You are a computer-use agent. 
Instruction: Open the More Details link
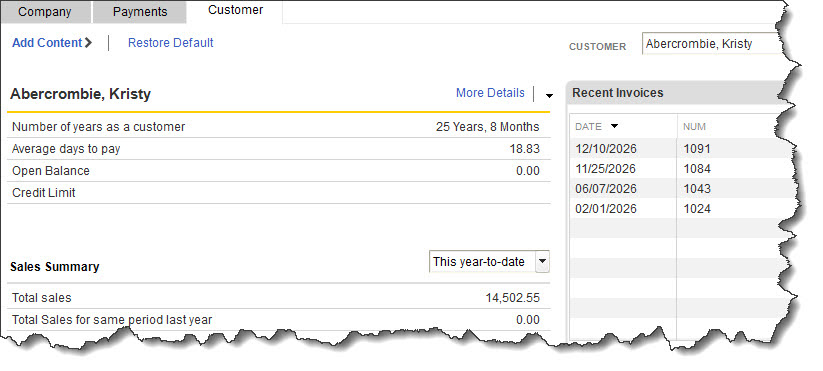pos(490,93)
